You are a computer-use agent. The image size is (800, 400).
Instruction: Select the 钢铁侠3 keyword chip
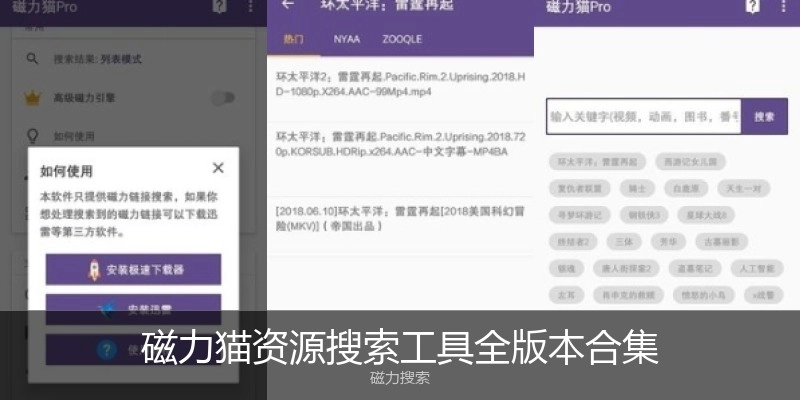pos(643,215)
